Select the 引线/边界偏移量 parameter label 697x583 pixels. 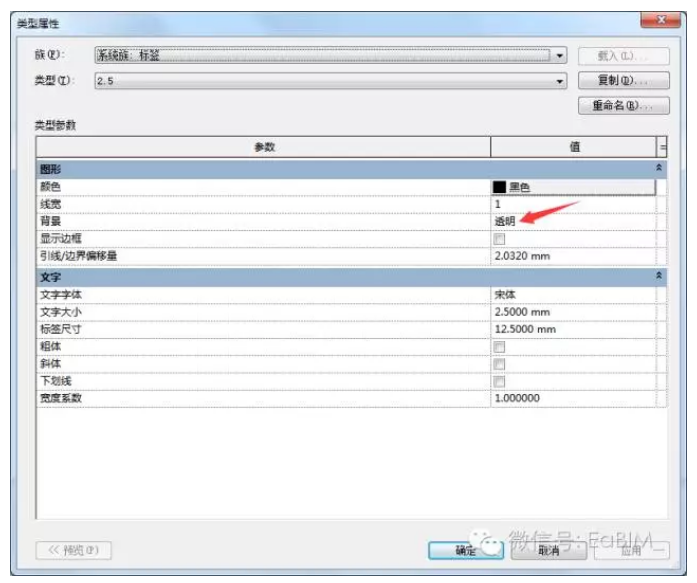pos(78,256)
